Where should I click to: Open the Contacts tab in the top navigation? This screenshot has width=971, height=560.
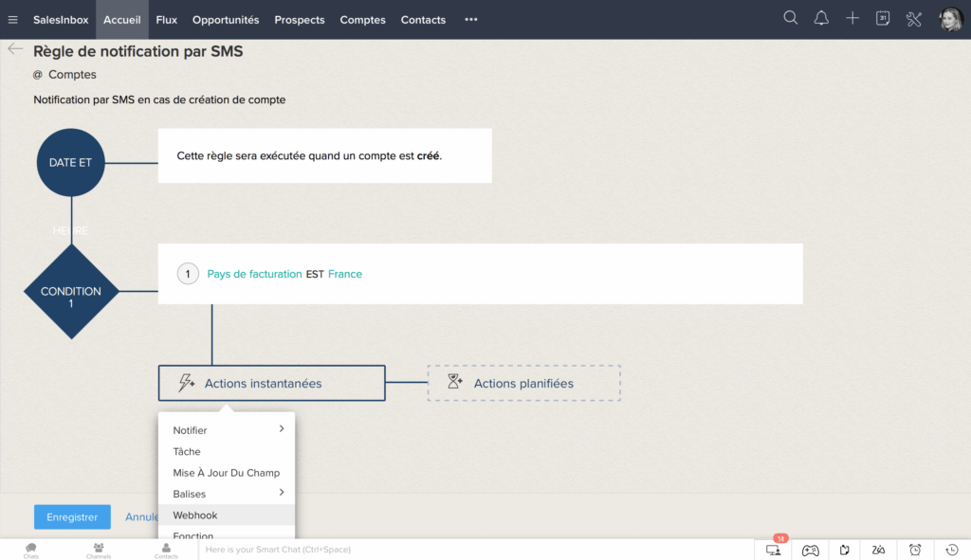423,20
